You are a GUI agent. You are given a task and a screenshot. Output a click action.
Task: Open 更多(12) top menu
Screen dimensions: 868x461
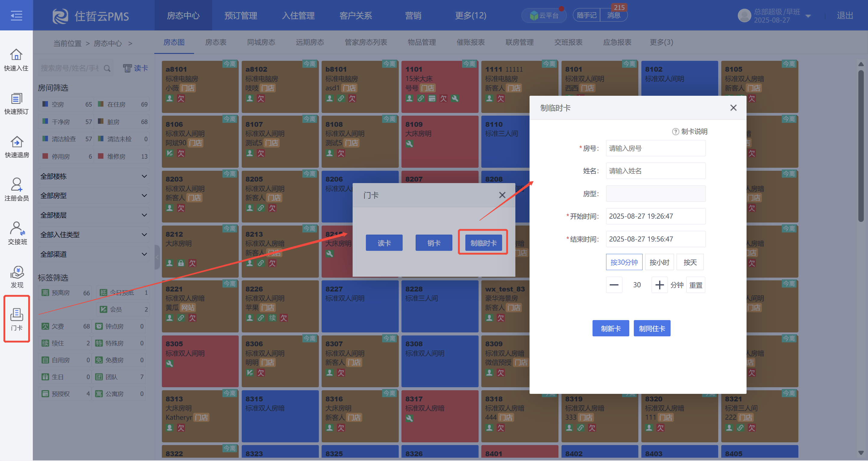click(470, 15)
